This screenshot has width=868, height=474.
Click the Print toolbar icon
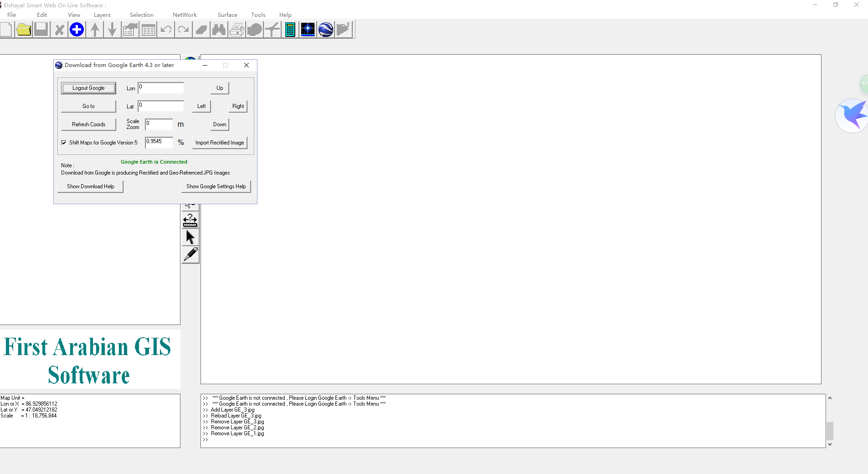tap(237, 30)
